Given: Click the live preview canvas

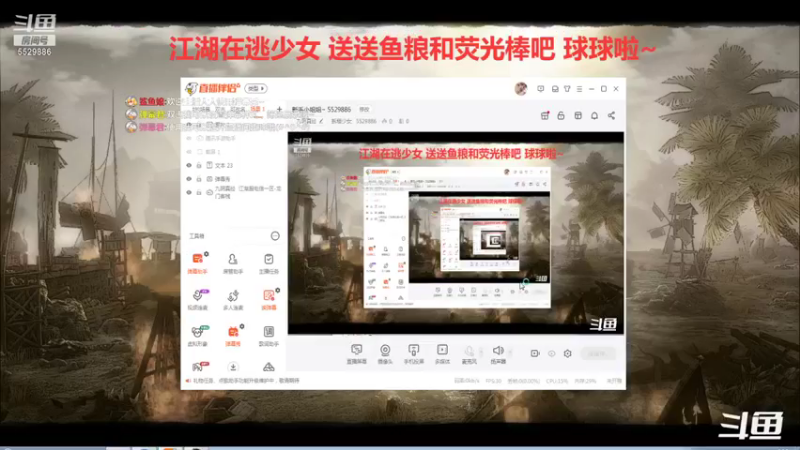Looking at the screenshot, I should [456, 233].
